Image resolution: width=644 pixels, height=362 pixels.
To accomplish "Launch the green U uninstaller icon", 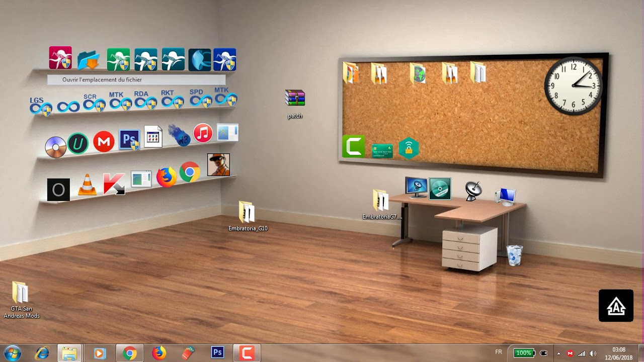I will [x=78, y=143].
